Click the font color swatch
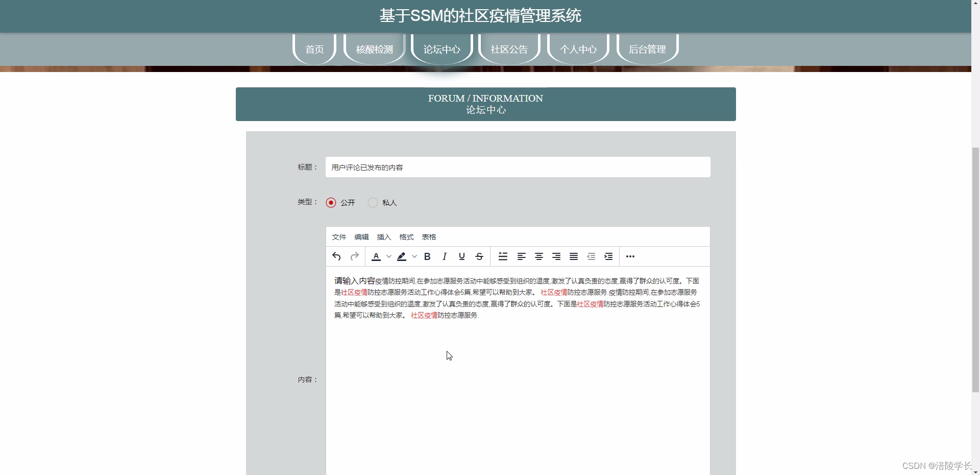 (x=376, y=256)
